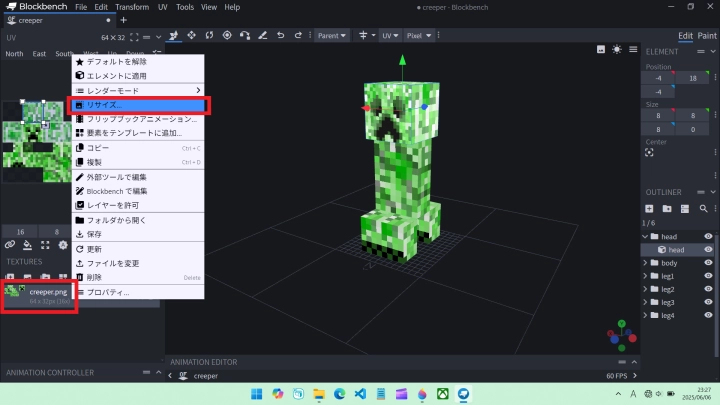
Task: Select the Move tool in toolbar
Action: pyautogui.click(x=191, y=35)
